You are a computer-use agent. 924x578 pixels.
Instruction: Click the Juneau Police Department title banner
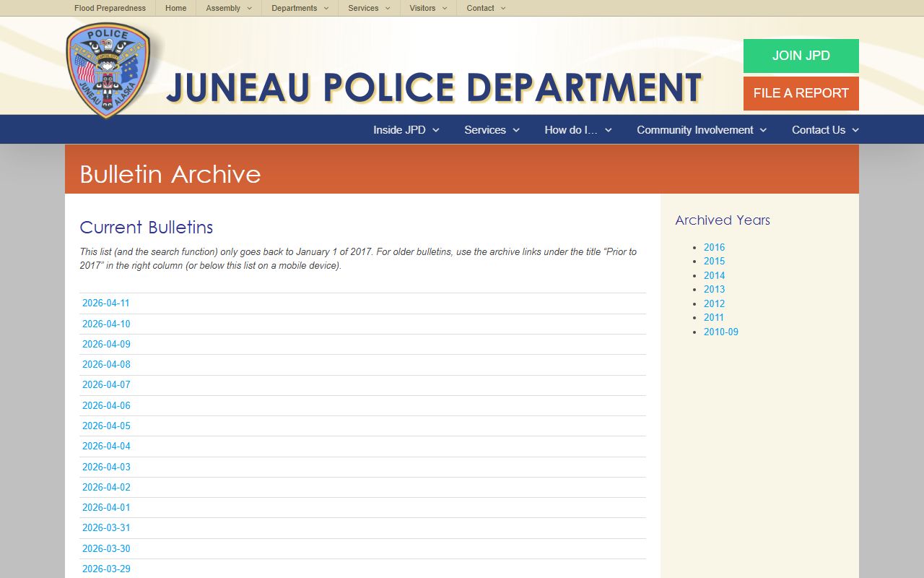coord(434,87)
